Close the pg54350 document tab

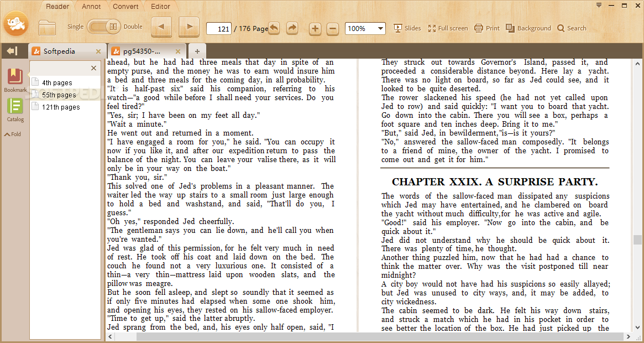178,51
